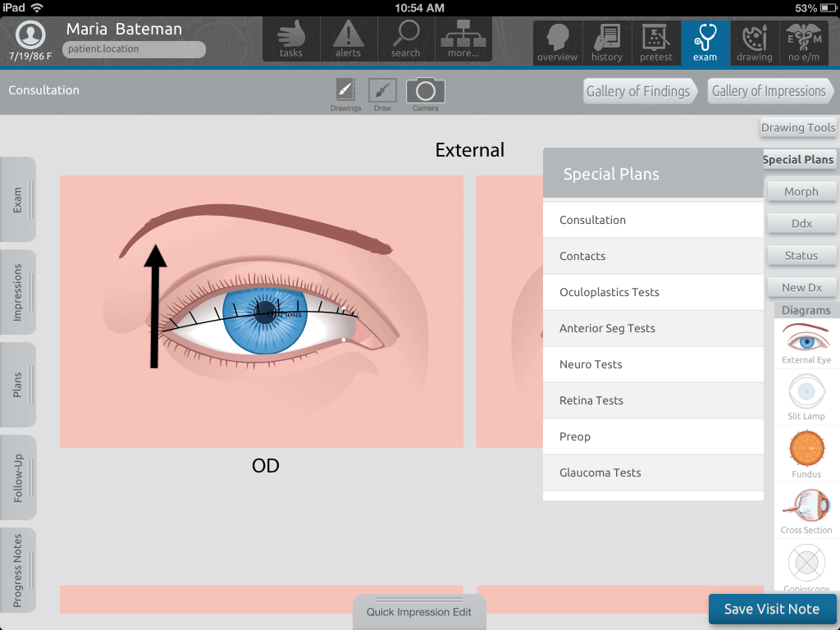
Task: Toggle the Drawing Tools panel
Action: click(x=797, y=127)
